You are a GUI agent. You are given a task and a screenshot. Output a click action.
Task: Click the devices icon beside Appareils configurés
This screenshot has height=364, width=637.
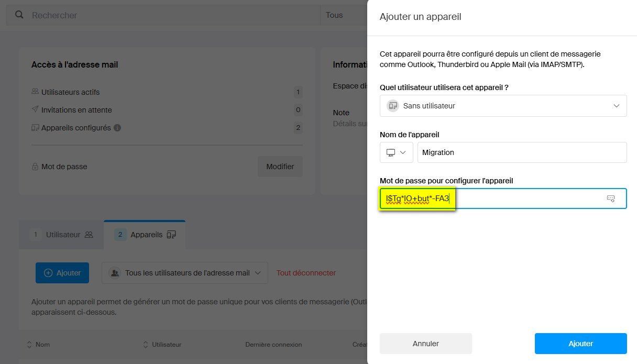(x=34, y=127)
